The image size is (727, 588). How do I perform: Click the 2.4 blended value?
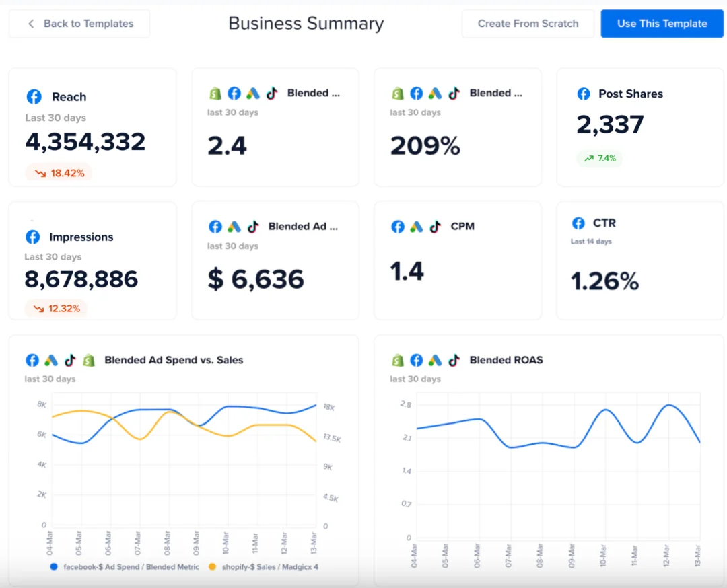pyautogui.click(x=228, y=145)
